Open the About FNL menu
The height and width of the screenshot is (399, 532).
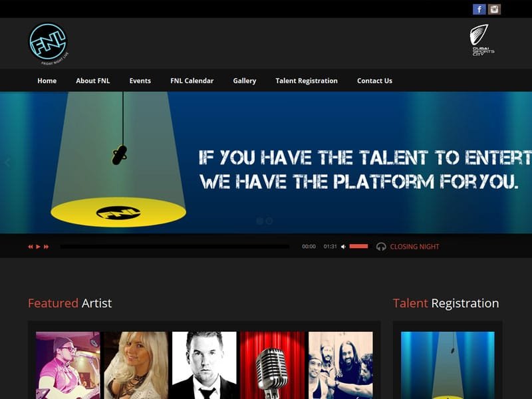coord(92,80)
